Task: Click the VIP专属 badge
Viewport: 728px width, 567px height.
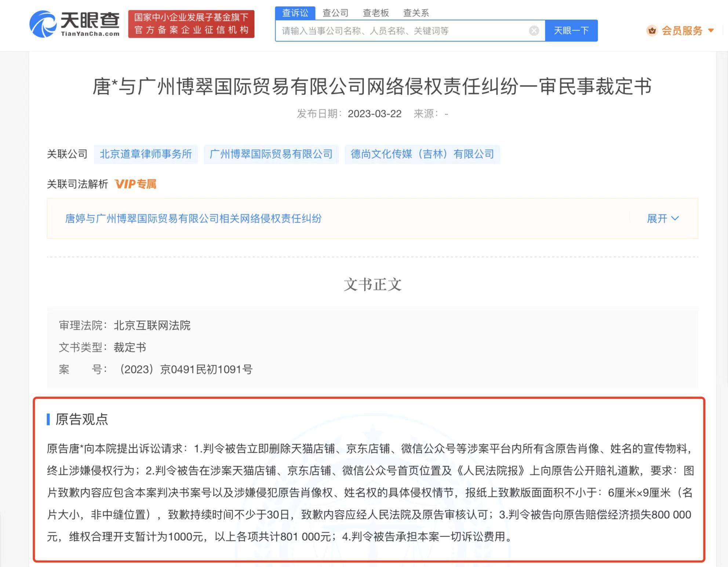Action: point(135,184)
